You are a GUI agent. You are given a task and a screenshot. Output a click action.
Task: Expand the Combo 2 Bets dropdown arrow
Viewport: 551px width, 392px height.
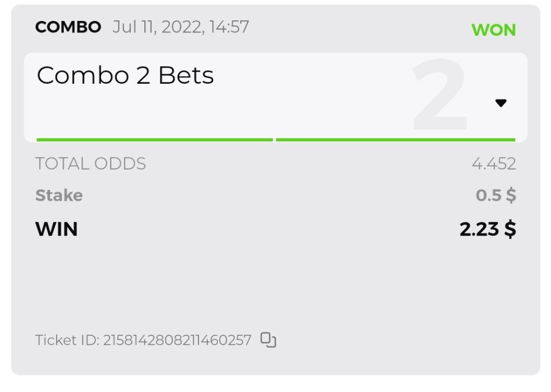tap(500, 103)
